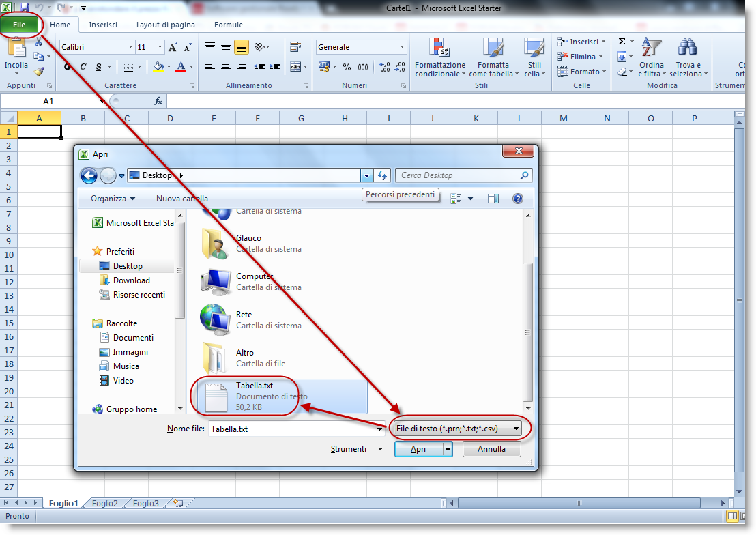756x535 pixels.
Task: Select the Foglio2 sheet tab
Action: [x=104, y=503]
